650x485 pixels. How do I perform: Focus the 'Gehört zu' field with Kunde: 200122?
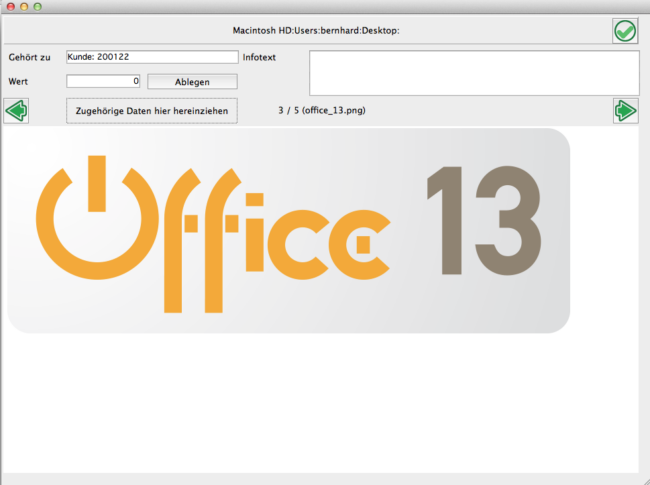click(x=151, y=57)
